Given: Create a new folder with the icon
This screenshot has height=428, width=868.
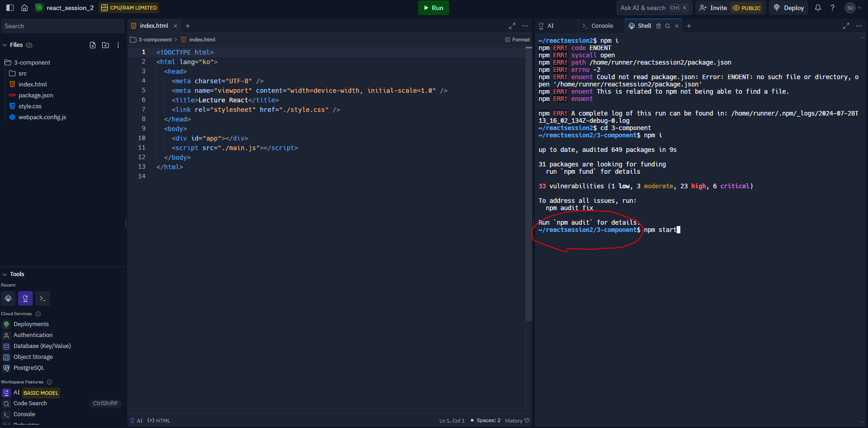Looking at the screenshot, I should [x=105, y=45].
